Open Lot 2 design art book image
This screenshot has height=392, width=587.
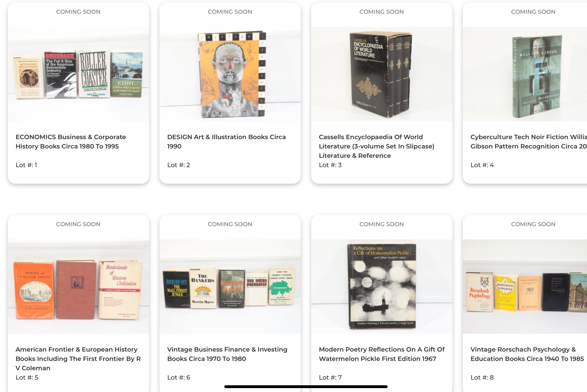pyautogui.click(x=230, y=74)
